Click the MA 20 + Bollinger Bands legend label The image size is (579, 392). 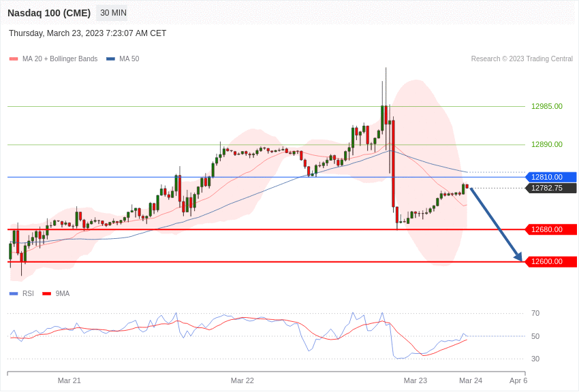pos(60,59)
